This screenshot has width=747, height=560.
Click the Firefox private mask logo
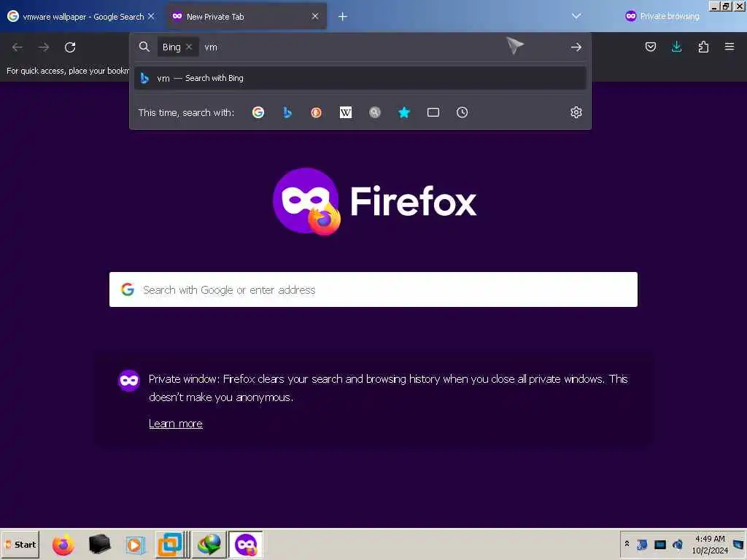[x=306, y=201]
